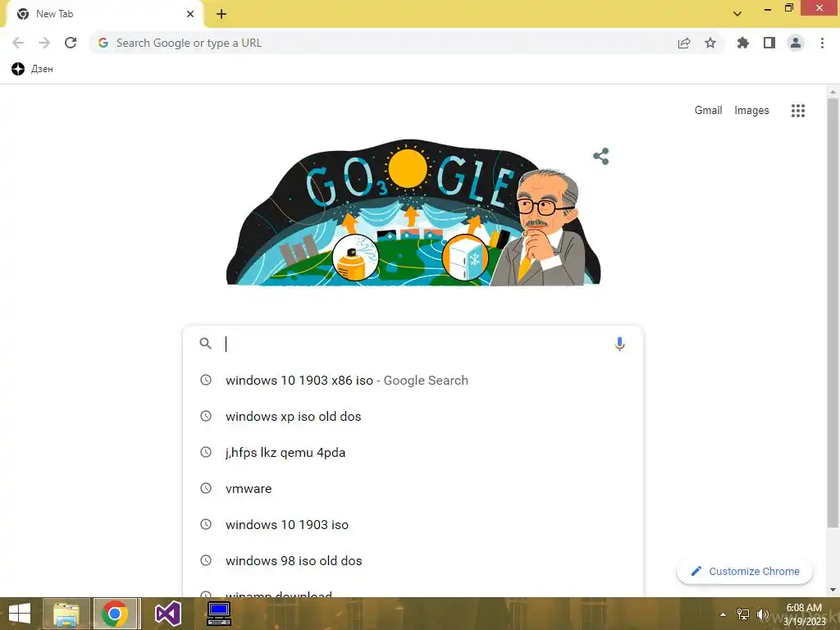
Task: Pick the vmware suggestion
Action: click(413, 489)
